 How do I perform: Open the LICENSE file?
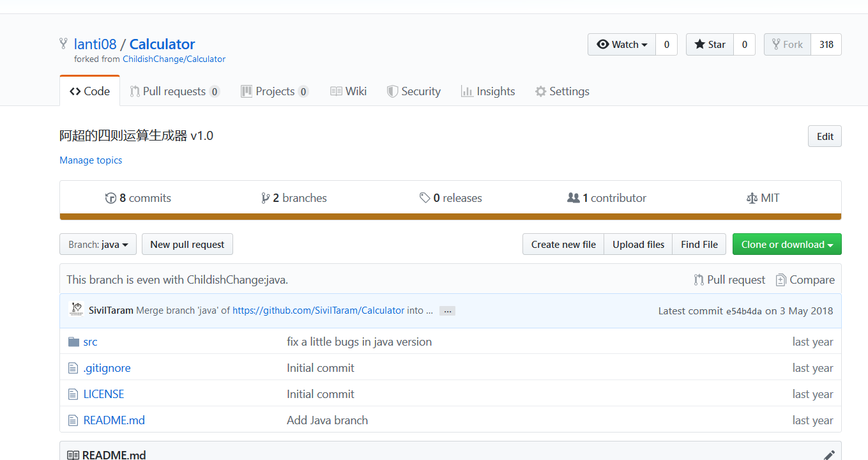pyautogui.click(x=103, y=394)
